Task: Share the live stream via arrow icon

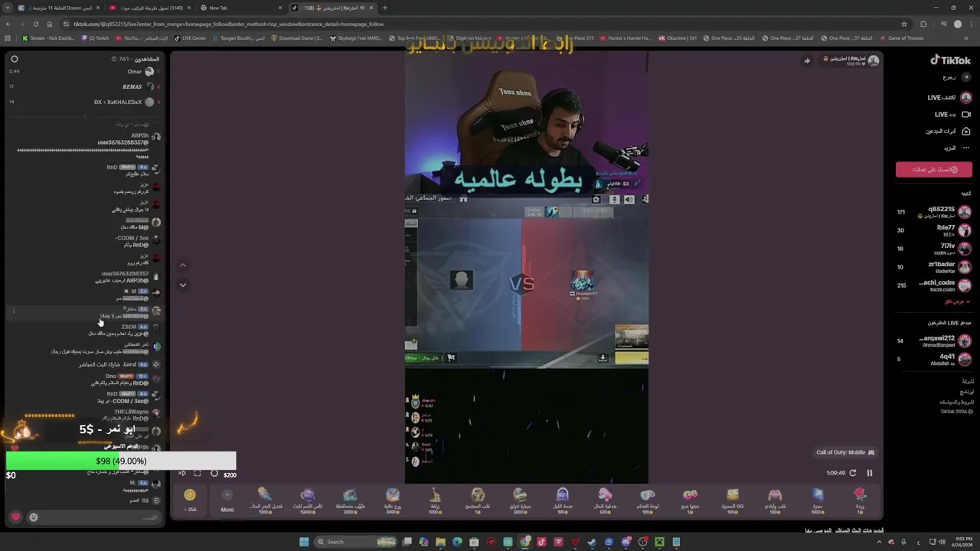Action: coord(806,60)
